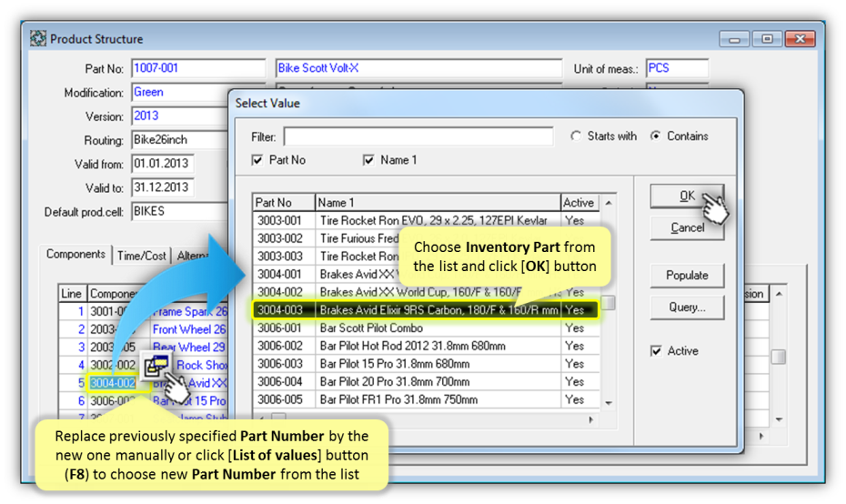Click component cell 3004-002 on line 5
Image resolution: width=846 pixels, height=504 pixels.
point(113,383)
